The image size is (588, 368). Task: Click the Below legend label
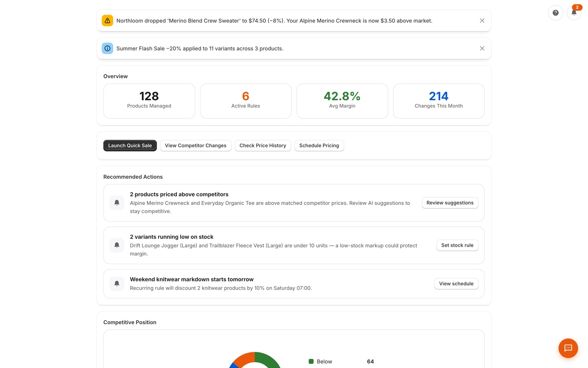pos(324,361)
